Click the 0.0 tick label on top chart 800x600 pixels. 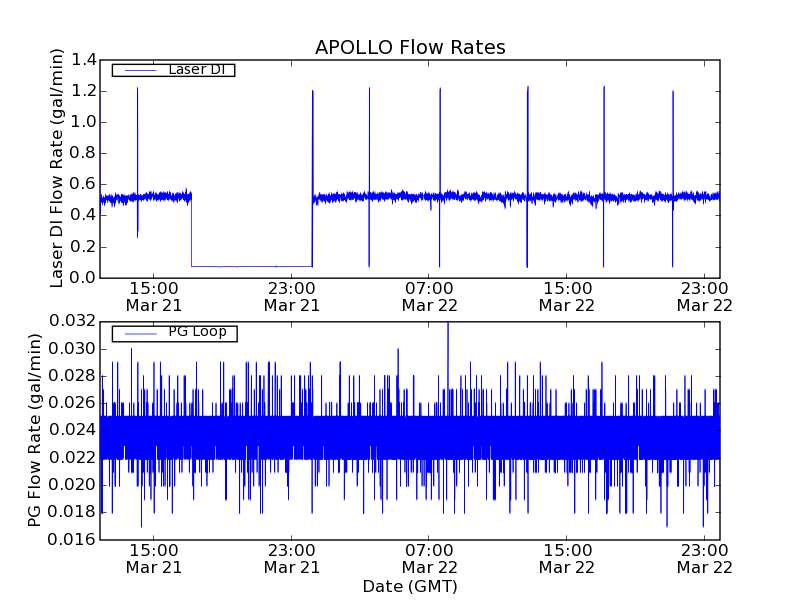coord(83,278)
